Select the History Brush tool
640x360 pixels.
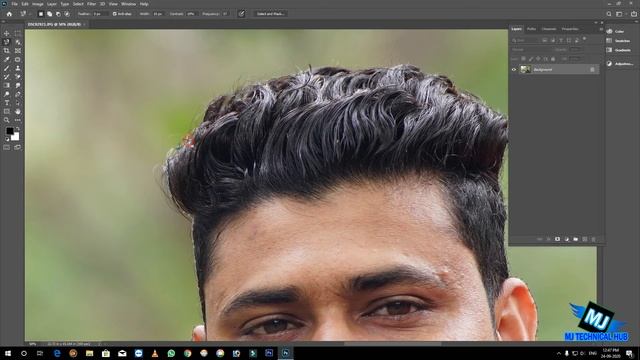coord(7,77)
